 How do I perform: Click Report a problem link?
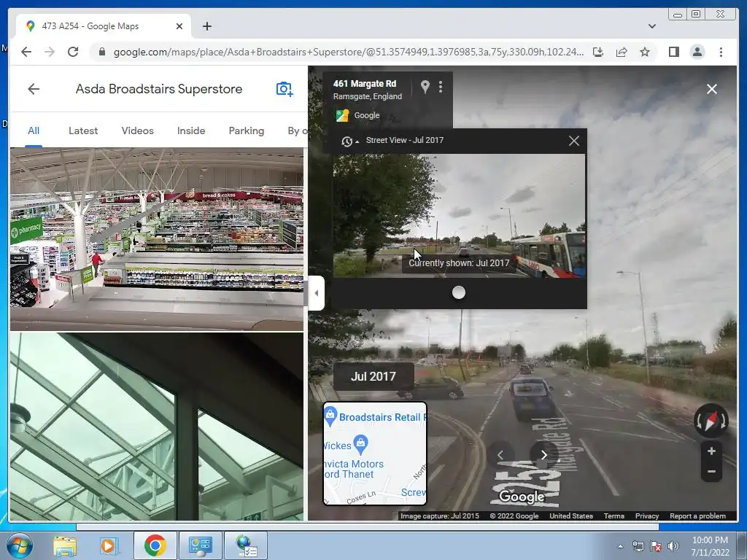click(697, 516)
